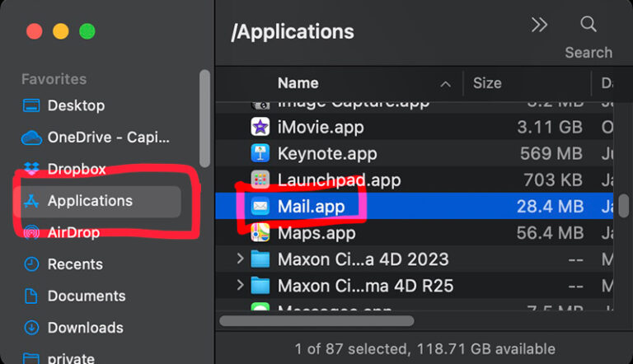Click the OneDrive cloud icon in sidebar
Image resolution: width=633 pixels, height=364 pixels.
[x=31, y=138]
